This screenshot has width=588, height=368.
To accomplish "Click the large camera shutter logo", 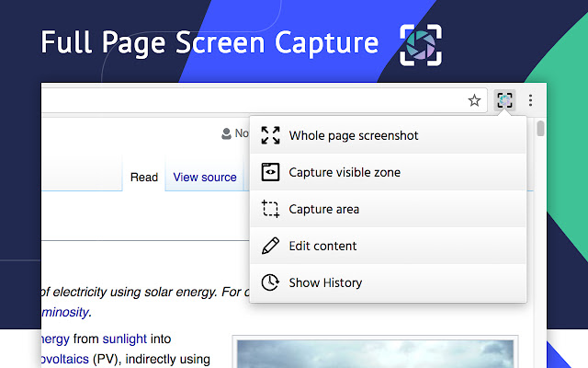I will point(421,45).
